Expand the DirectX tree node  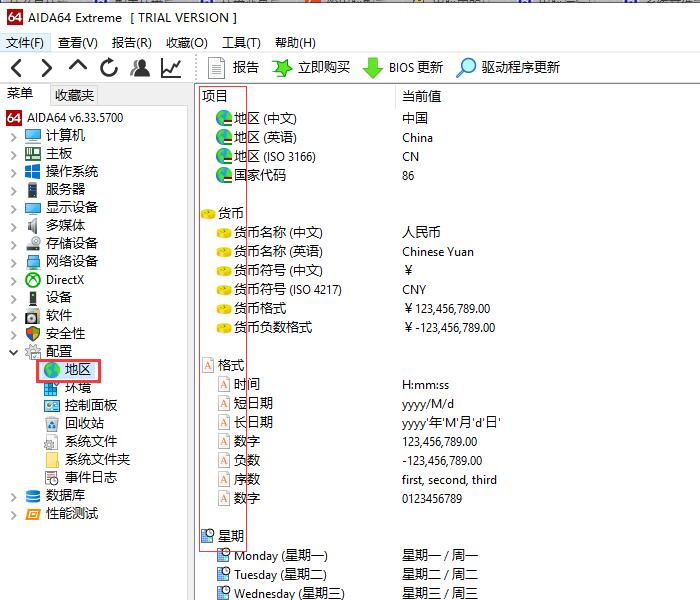tap(13, 280)
